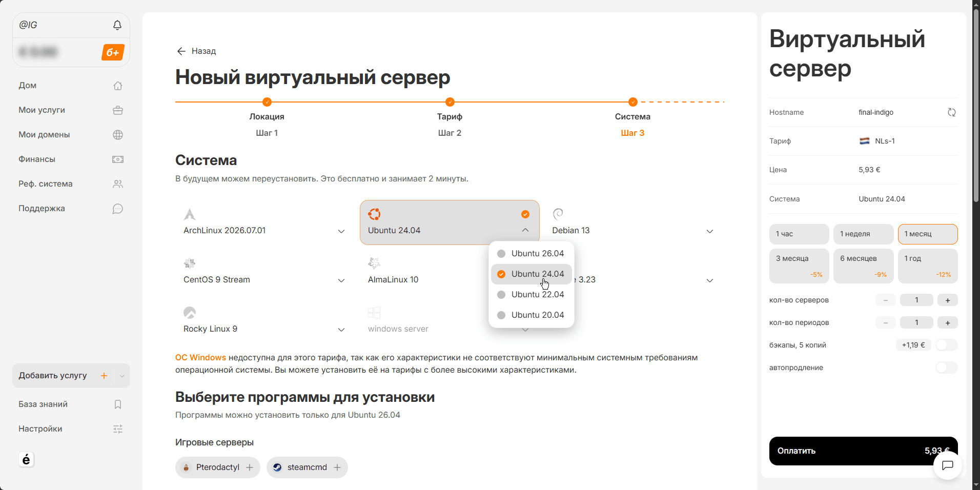
Task: Click the ArchLinux logo icon
Action: click(x=190, y=214)
